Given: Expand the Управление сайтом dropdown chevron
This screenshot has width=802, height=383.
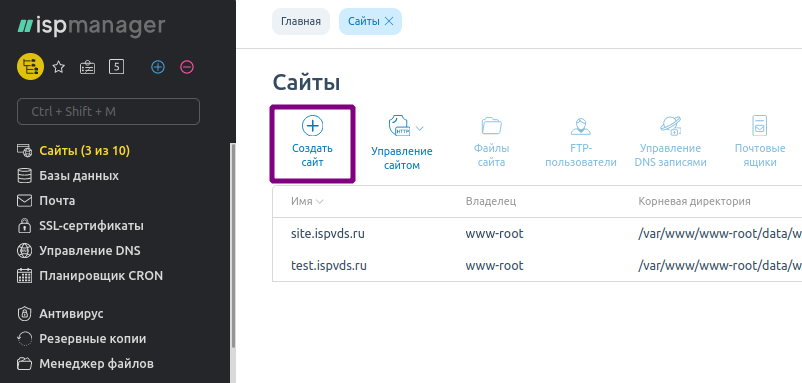Looking at the screenshot, I should [420, 128].
